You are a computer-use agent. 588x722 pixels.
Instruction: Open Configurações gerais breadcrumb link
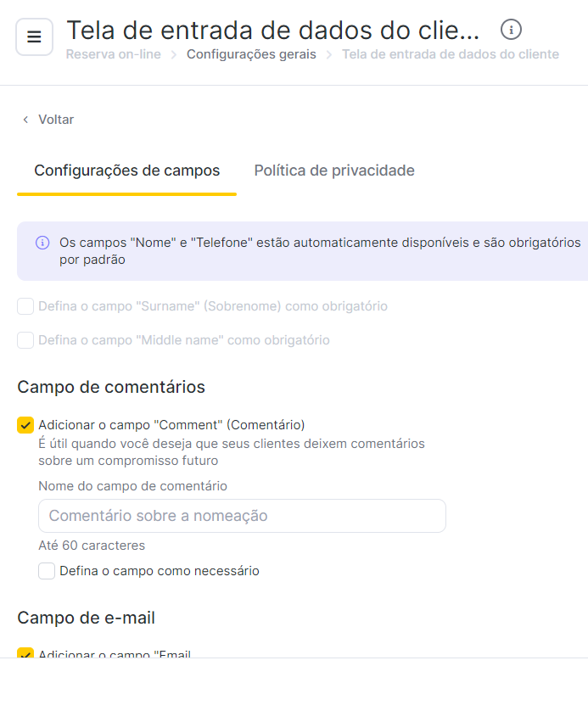[251, 54]
